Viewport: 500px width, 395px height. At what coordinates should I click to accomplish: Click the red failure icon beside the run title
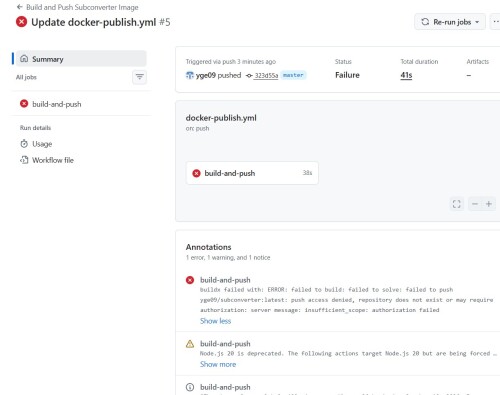tap(22, 22)
